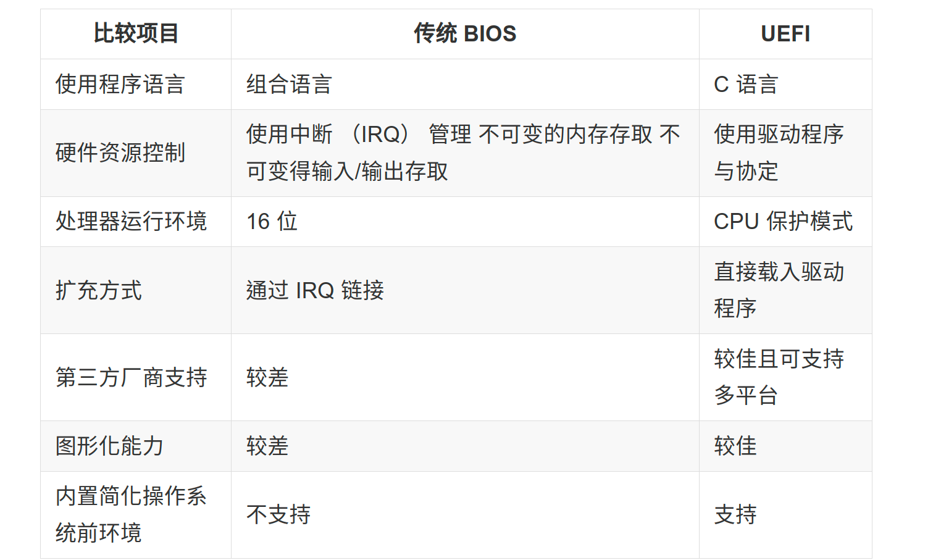
Task: Click the 组合语言 table cell
Action: (x=289, y=85)
